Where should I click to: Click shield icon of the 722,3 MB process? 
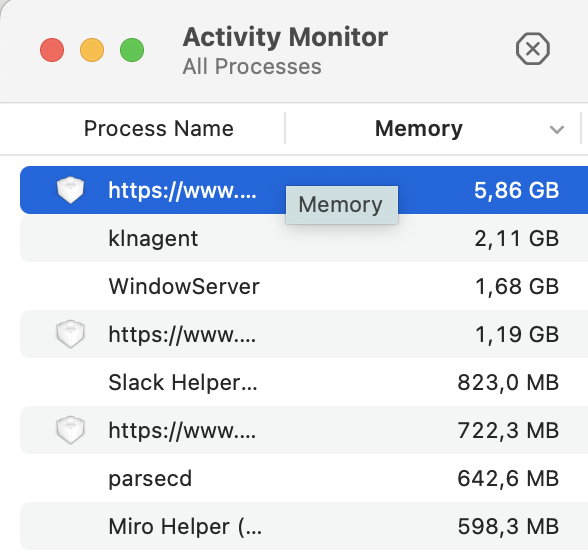point(70,430)
